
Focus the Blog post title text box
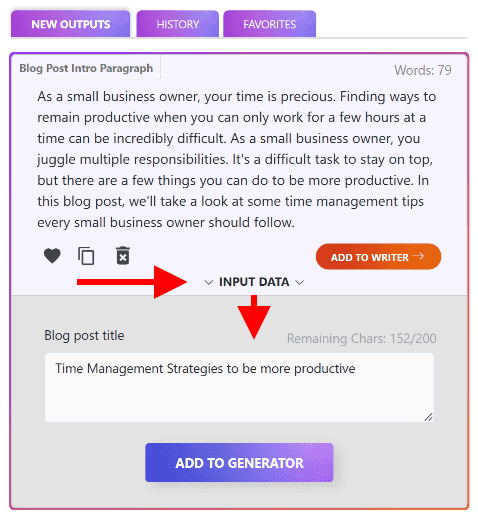(x=239, y=387)
